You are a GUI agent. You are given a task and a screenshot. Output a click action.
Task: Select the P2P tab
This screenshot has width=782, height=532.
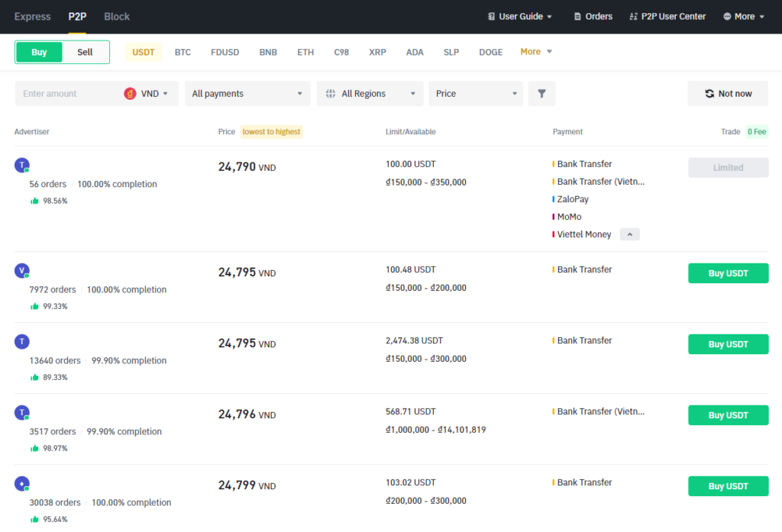(77, 17)
